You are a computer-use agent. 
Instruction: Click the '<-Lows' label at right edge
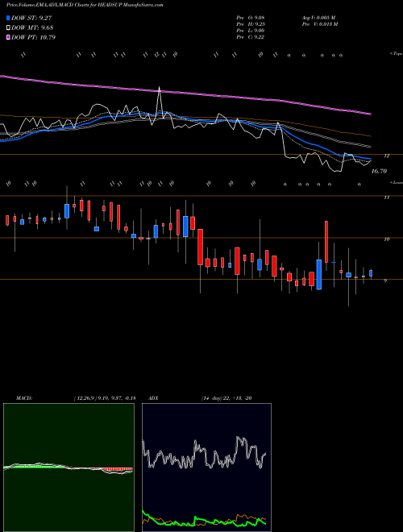click(x=396, y=182)
